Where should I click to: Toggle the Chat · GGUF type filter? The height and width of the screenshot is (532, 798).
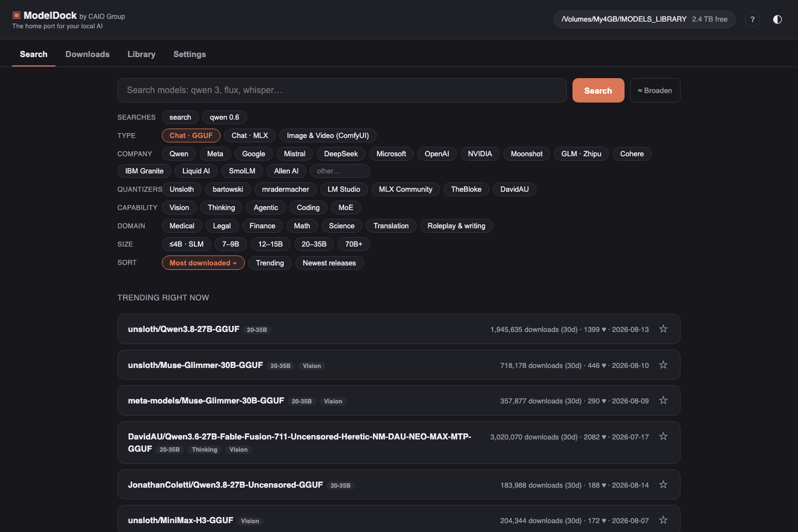click(191, 136)
